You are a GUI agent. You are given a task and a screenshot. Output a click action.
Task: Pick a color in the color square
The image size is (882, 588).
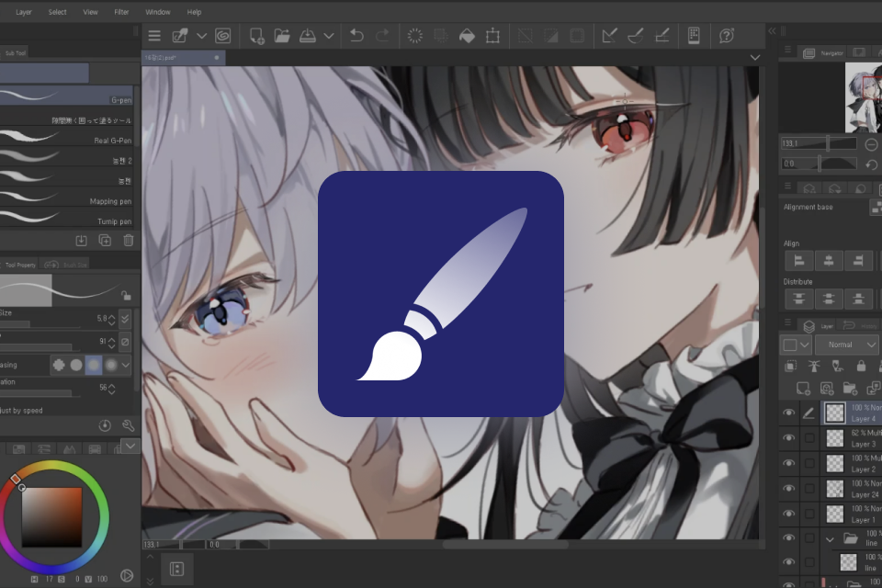point(51,517)
